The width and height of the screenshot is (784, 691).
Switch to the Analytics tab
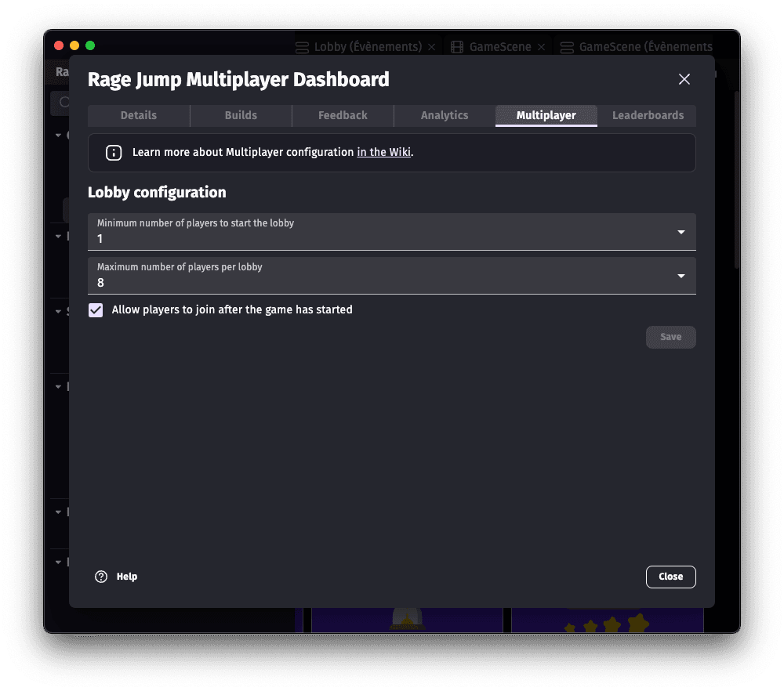[x=444, y=115]
